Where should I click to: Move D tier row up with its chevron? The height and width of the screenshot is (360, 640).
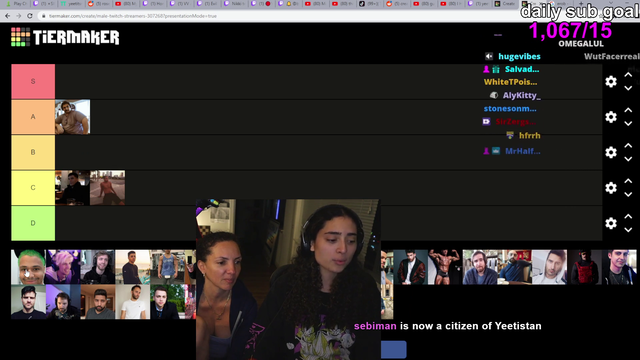tap(628, 216)
